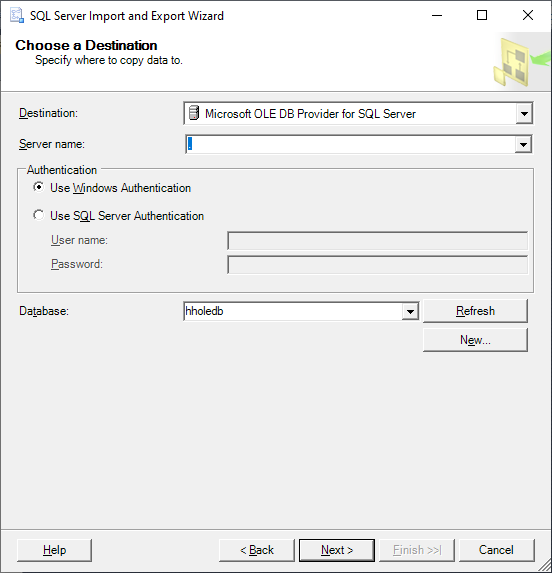
Task: Open Help for this wizard page
Action: 54,550
